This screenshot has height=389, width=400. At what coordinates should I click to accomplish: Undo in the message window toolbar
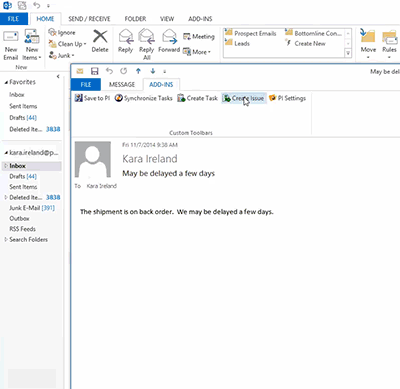(x=109, y=71)
